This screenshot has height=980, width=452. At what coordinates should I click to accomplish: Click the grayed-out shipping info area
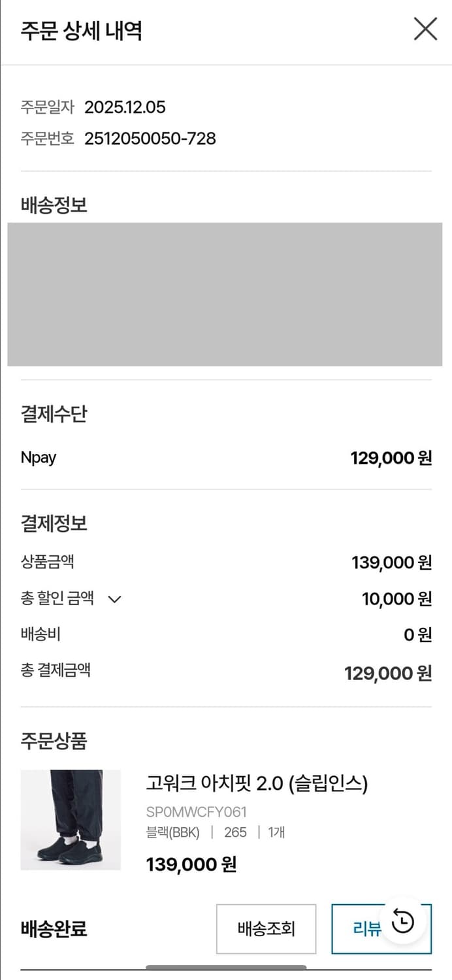tap(225, 294)
